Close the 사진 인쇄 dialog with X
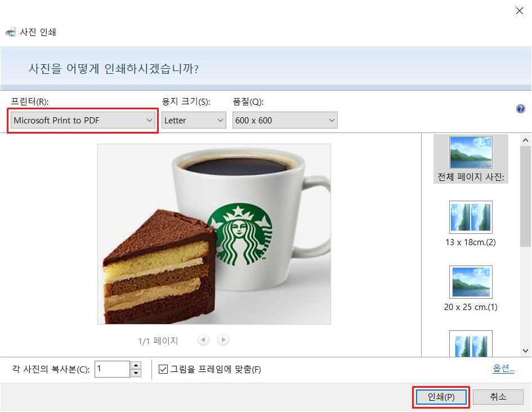Screen dimensions: 532x412 point(520,11)
